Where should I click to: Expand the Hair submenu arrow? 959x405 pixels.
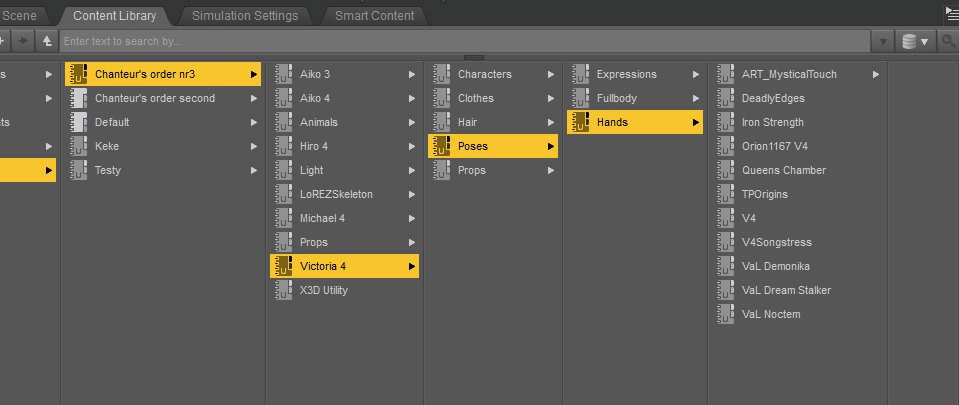click(x=551, y=122)
